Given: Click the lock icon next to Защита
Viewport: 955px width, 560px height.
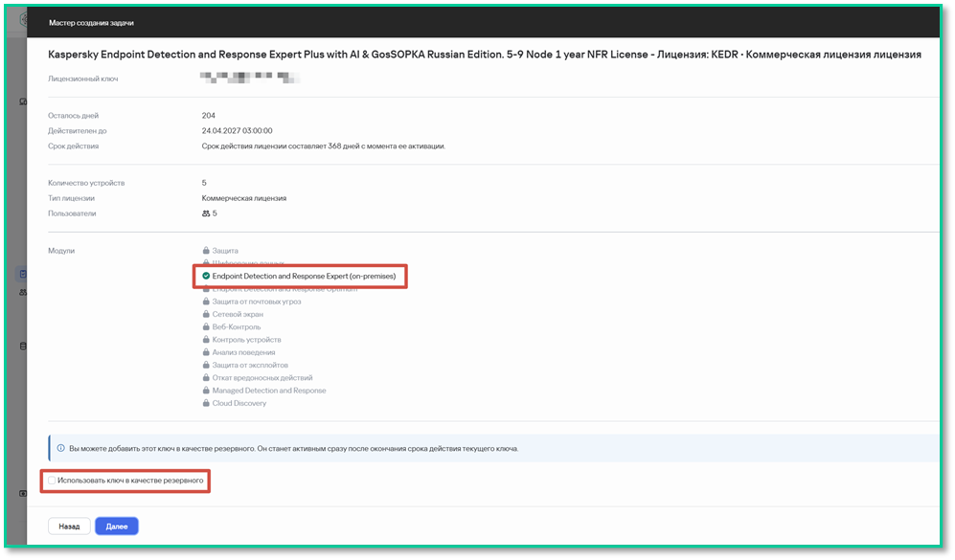Looking at the screenshot, I should (x=206, y=250).
